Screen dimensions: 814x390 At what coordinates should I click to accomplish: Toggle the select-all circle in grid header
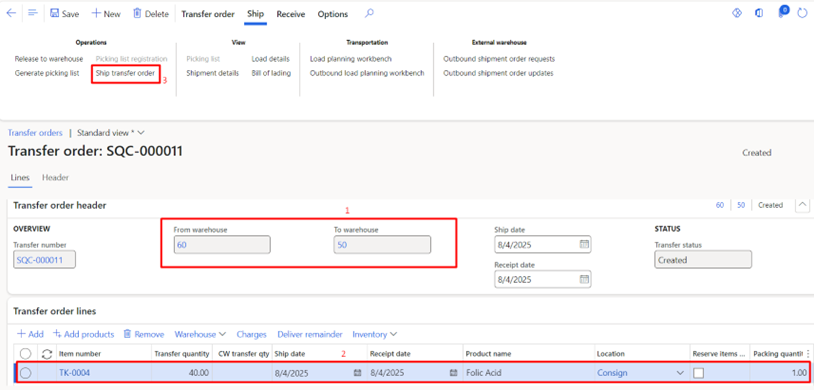pos(25,354)
